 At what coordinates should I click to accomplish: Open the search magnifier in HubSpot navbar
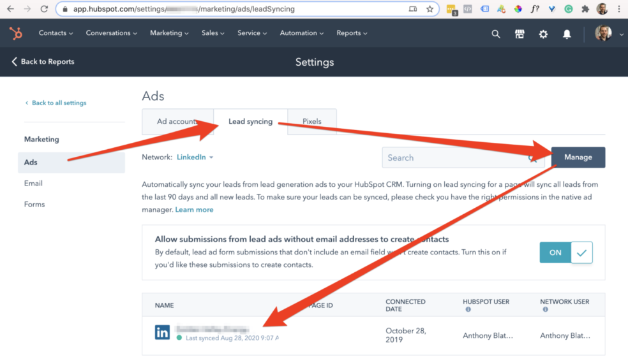click(x=496, y=34)
